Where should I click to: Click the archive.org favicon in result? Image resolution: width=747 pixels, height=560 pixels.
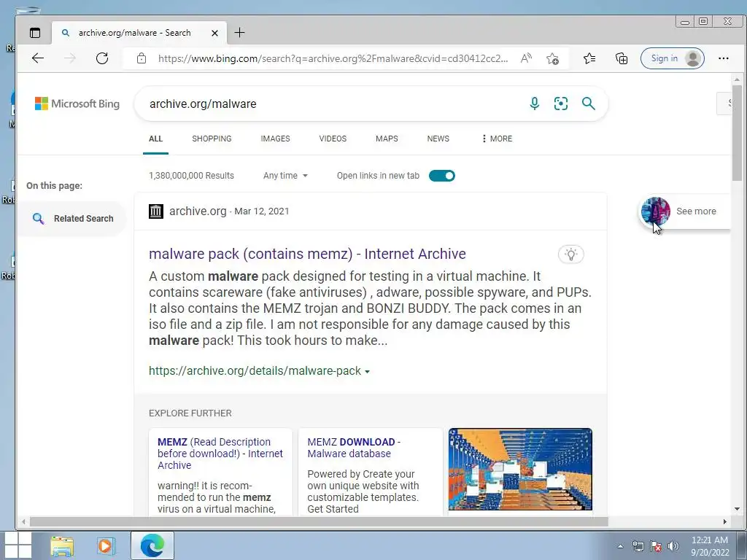click(x=156, y=211)
